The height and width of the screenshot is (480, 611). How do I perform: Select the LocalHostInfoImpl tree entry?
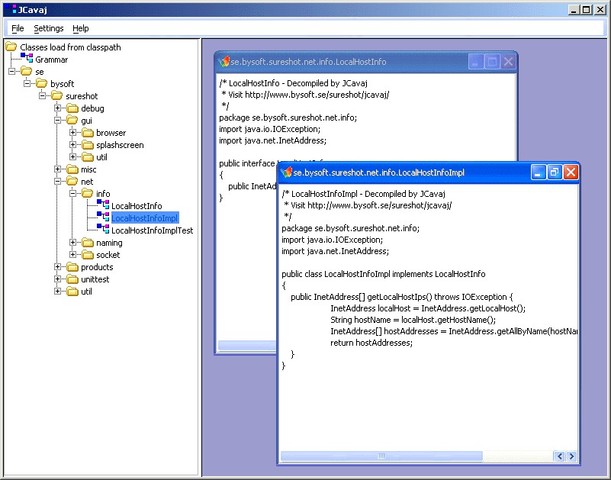145,218
